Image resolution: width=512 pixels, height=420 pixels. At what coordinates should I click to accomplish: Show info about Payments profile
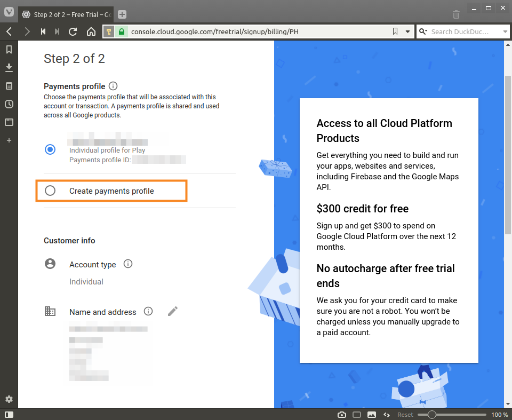click(113, 86)
